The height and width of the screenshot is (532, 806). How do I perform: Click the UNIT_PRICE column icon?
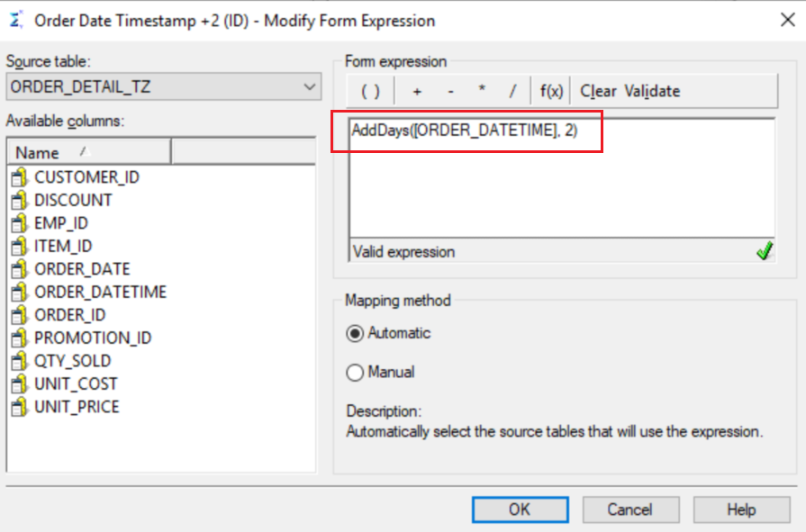(x=19, y=407)
